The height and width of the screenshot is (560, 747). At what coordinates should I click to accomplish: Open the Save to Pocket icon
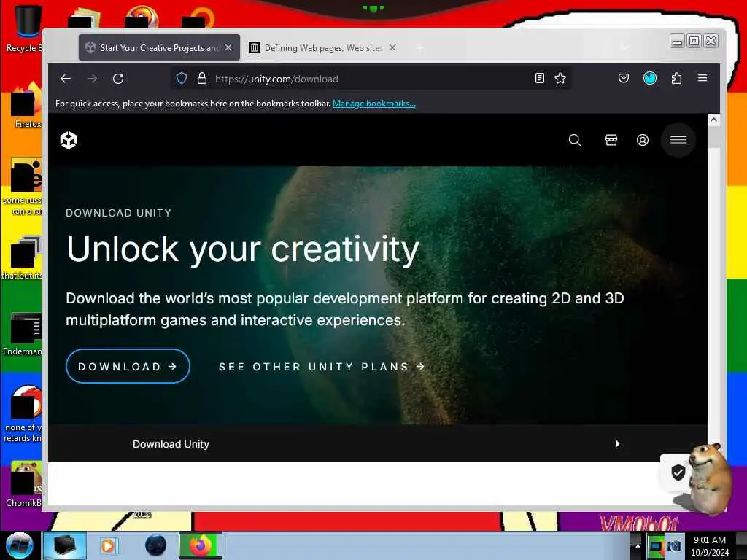tap(623, 78)
